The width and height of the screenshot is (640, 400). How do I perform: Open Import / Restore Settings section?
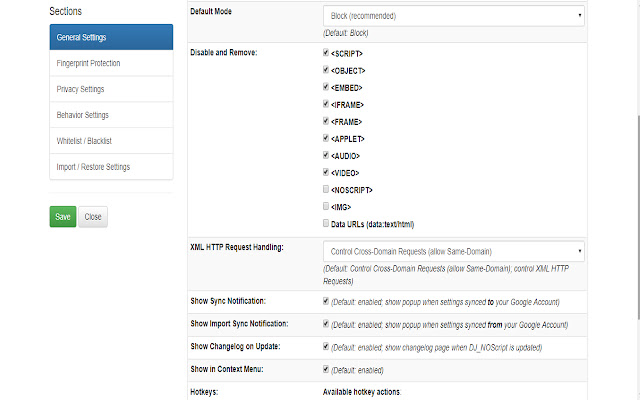[x=110, y=166]
